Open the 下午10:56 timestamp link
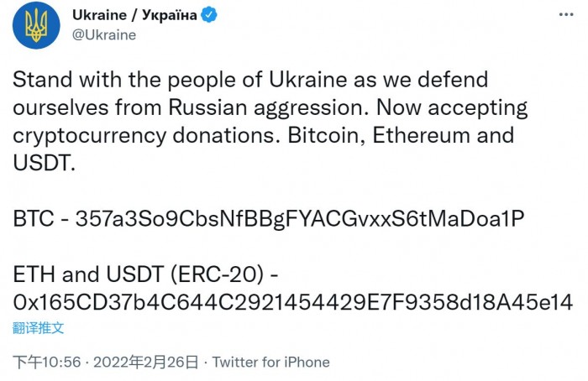Image resolution: width=588 pixels, height=381 pixels. (x=47, y=363)
